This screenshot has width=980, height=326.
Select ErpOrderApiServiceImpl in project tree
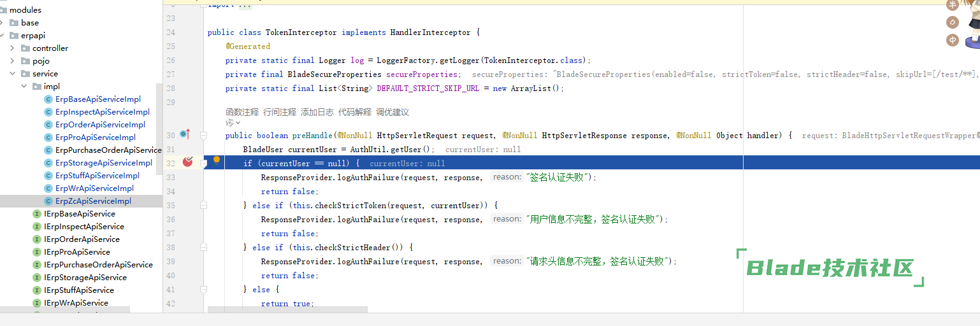tap(100, 125)
